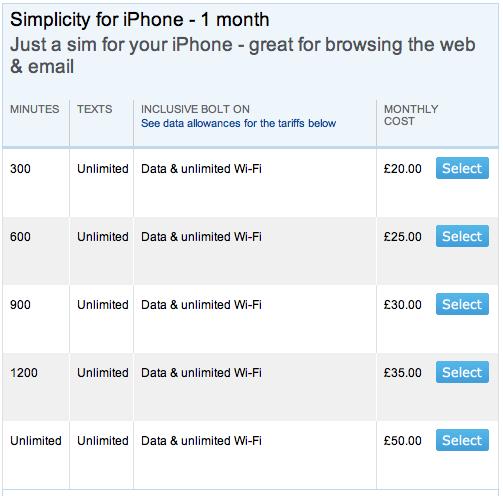Click the £20.00 price text
The width and height of the screenshot is (503, 496).
pos(402,169)
